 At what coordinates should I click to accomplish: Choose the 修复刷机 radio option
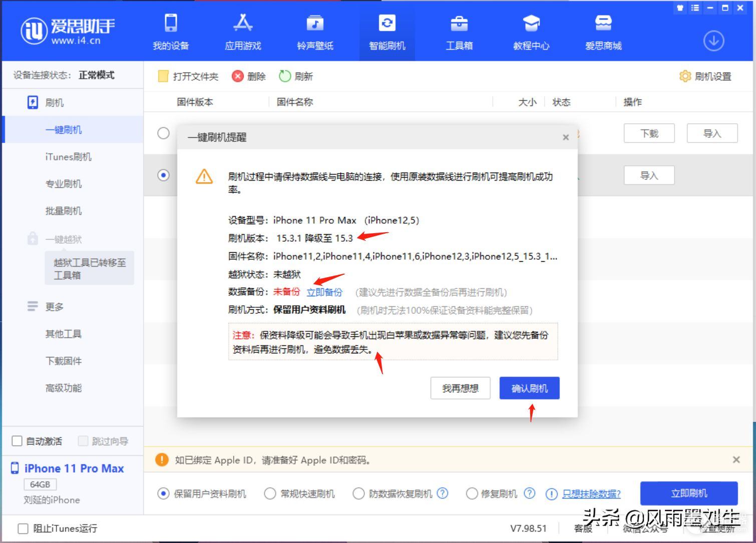click(x=472, y=494)
